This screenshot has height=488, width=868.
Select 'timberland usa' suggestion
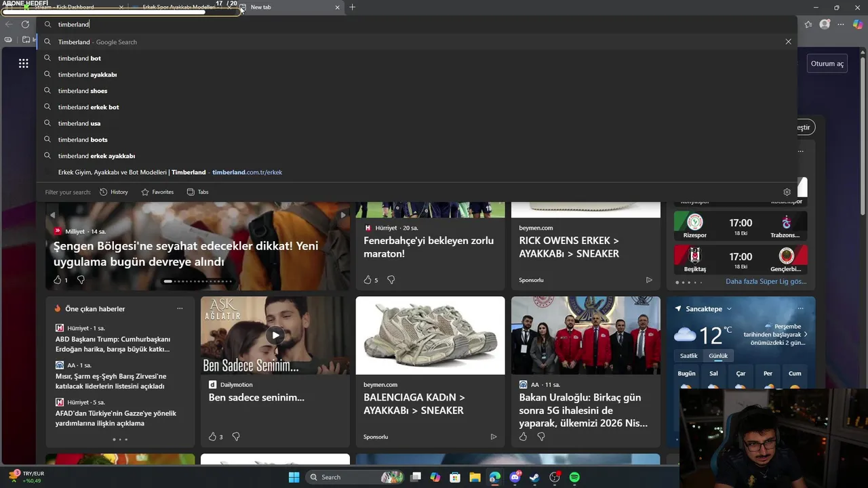point(416,123)
